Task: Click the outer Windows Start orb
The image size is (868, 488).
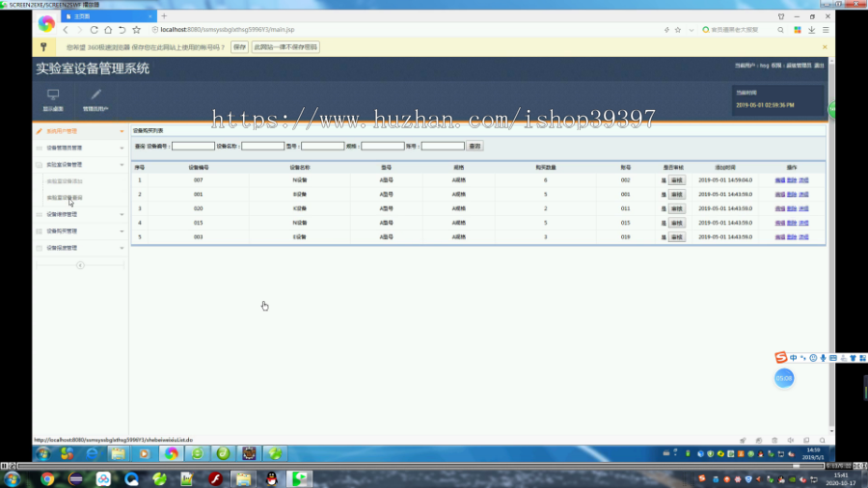Action: pyautogui.click(x=13, y=479)
